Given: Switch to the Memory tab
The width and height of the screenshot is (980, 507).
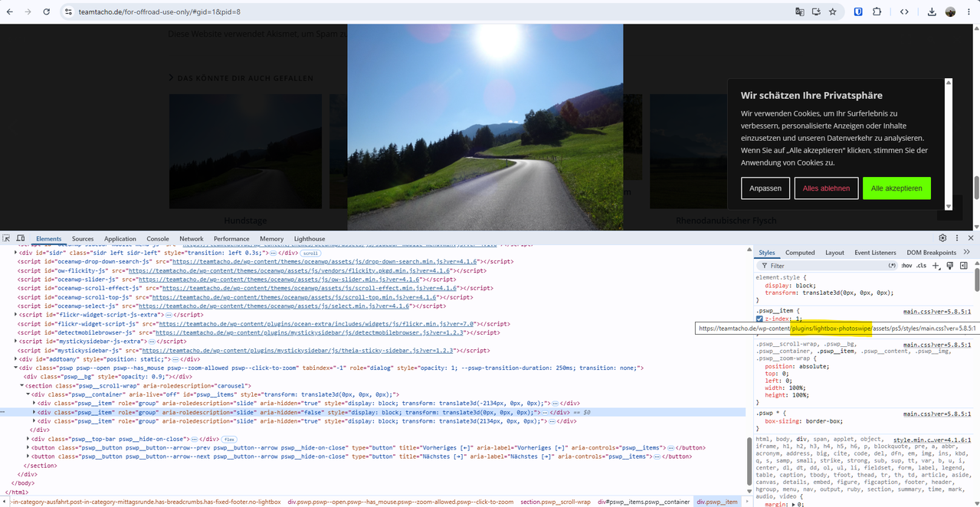Looking at the screenshot, I should [x=271, y=239].
